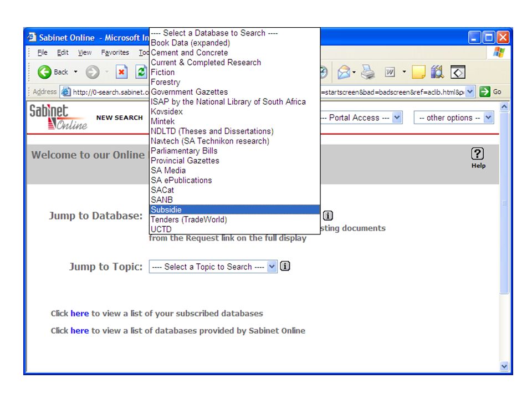Choose Current & Completed Research option

coord(234,63)
